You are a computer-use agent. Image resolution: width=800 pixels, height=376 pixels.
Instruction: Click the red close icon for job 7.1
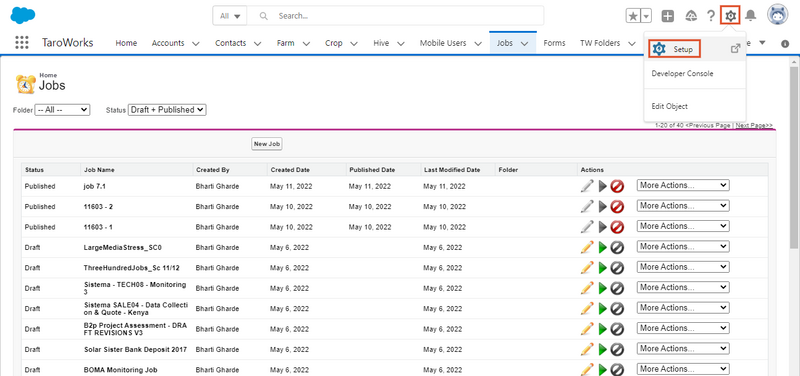617,186
